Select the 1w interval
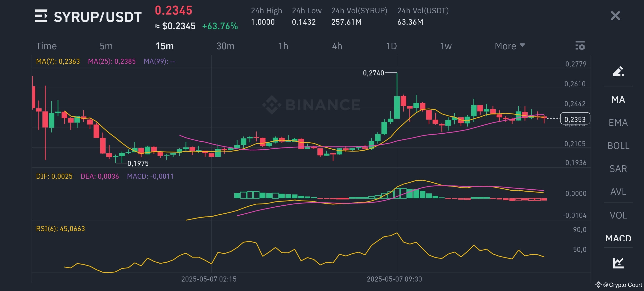The image size is (644, 291). [446, 46]
